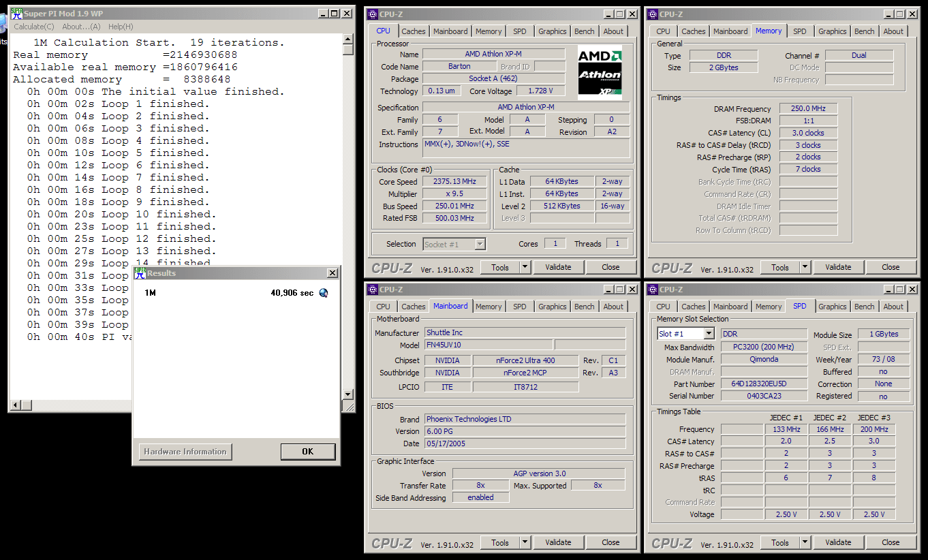Open Bench tab in the CPU window
The width and height of the screenshot is (928, 560).
pos(585,31)
